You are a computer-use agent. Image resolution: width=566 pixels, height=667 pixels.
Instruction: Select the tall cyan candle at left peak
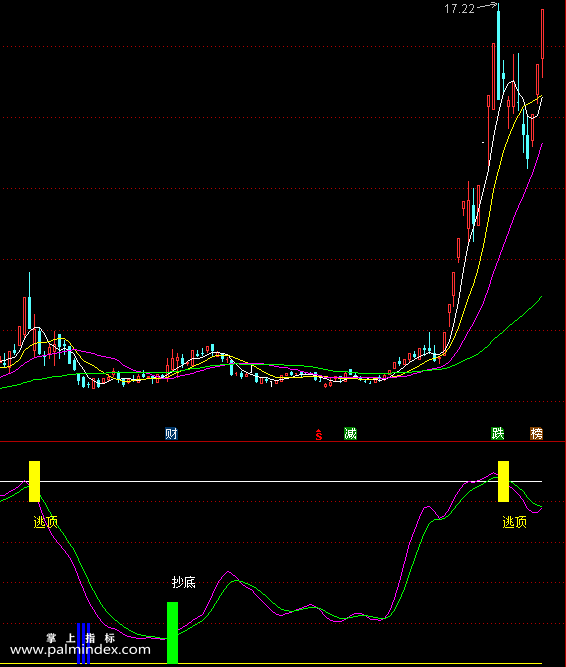[29, 313]
